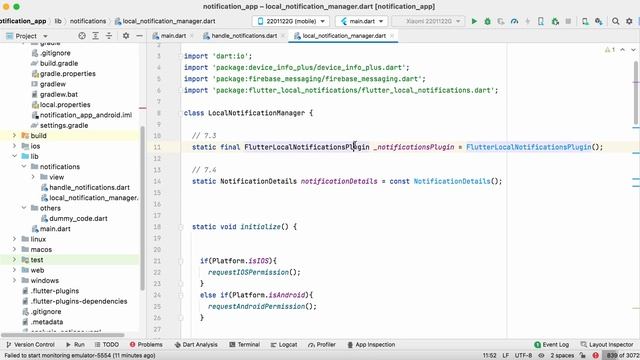Attach debugger to Android process icon
Viewport: 640px width, 360px height.
pyautogui.click(x=555, y=21)
